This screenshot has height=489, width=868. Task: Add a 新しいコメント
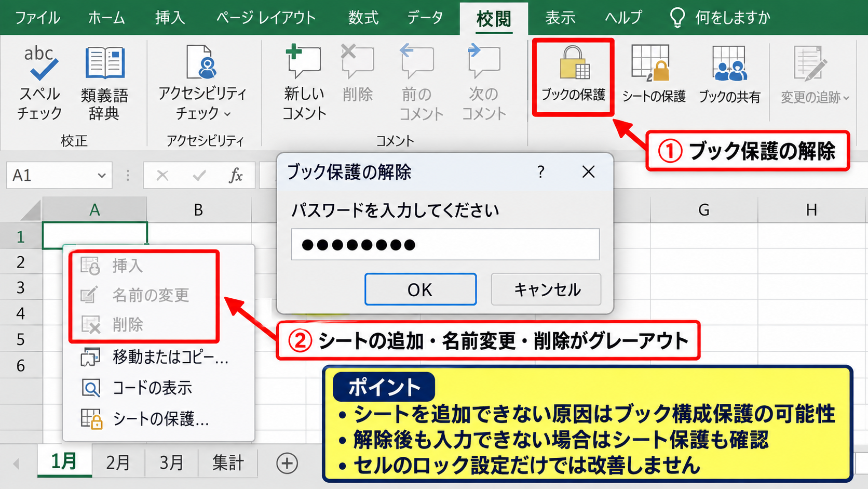[304, 83]
